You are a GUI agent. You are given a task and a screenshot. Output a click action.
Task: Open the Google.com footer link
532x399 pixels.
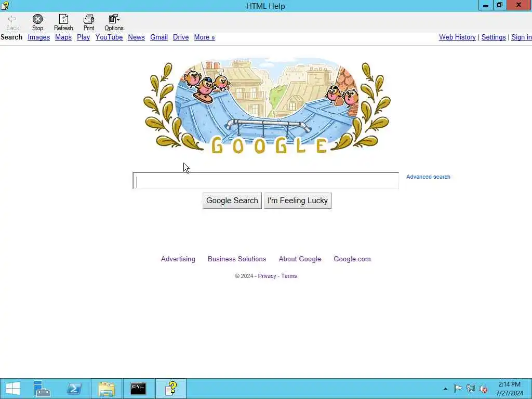pos(352,259)
